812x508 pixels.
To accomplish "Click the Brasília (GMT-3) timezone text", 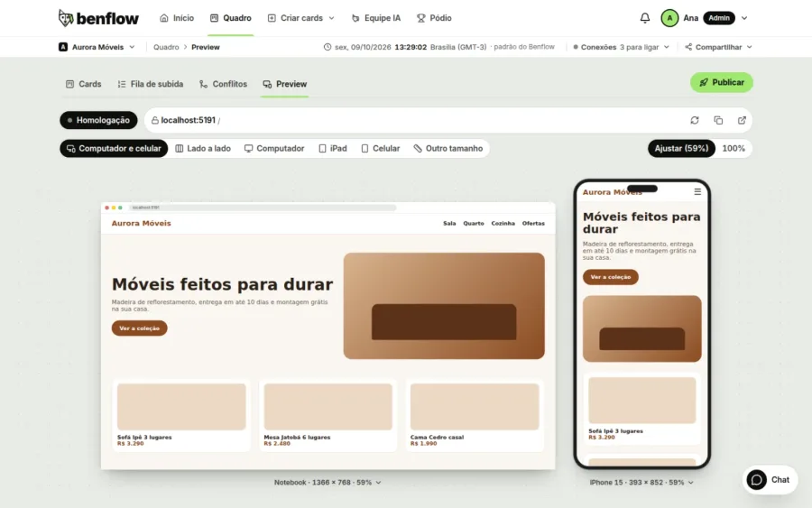I will pos(458,47).
